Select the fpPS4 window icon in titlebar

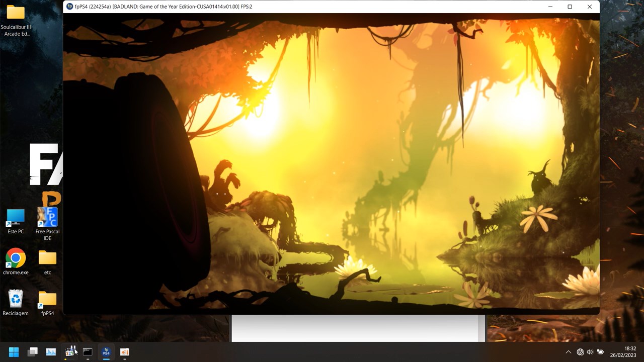point(68,7)
